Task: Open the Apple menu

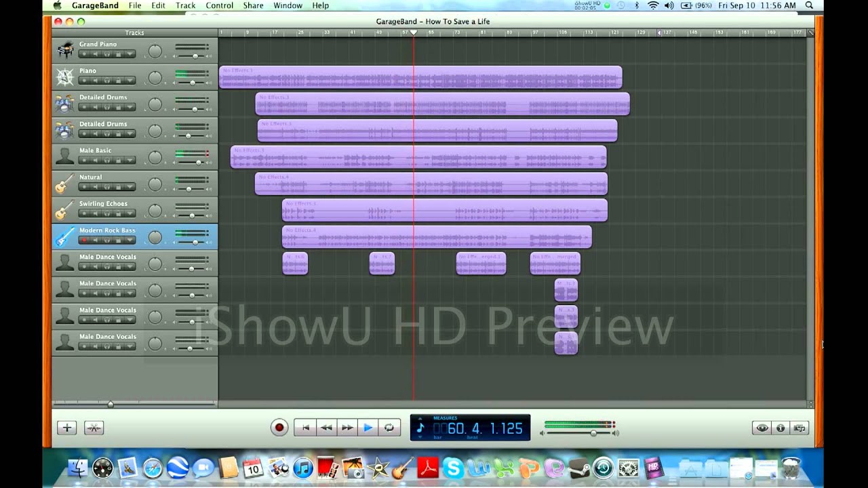Action: click(x=57, y=5)
